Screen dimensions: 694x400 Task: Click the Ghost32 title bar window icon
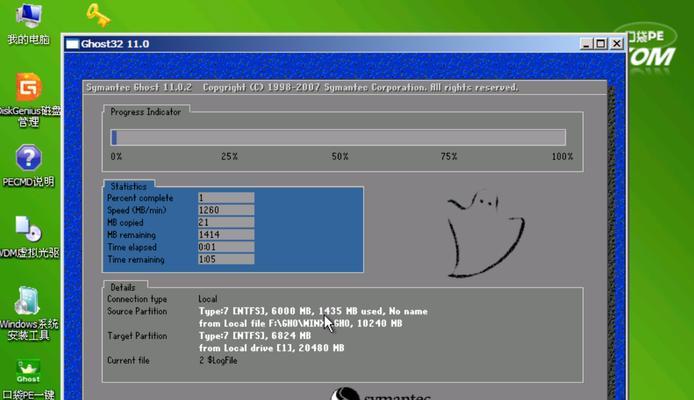click(72, 44)
